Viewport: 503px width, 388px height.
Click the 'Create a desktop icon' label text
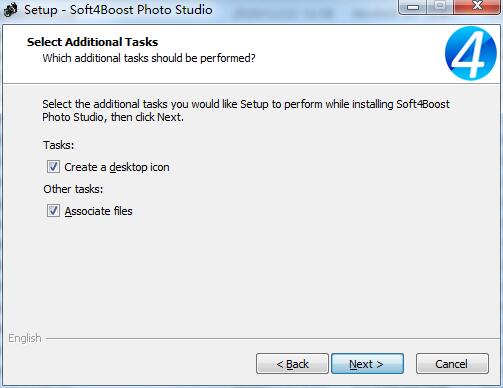pos(117,167)
